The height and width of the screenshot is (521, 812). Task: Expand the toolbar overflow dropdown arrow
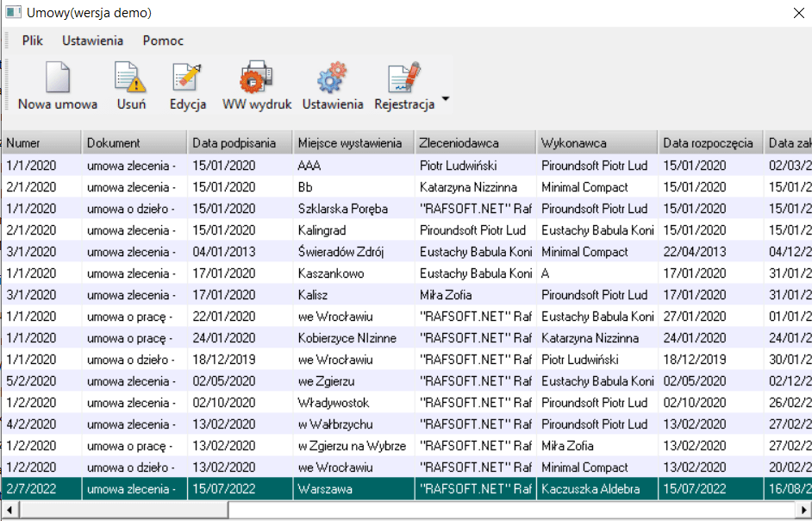click(x=446, y=99)
